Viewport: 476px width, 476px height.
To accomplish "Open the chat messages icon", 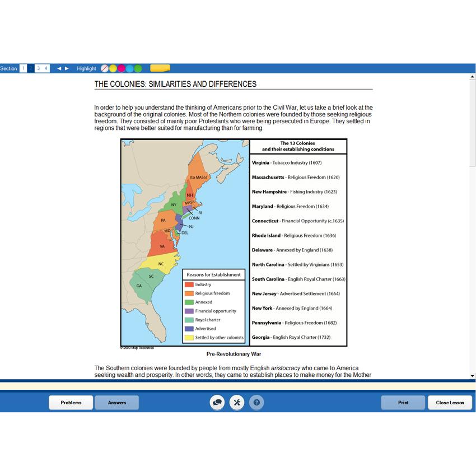I will (217, 403).
